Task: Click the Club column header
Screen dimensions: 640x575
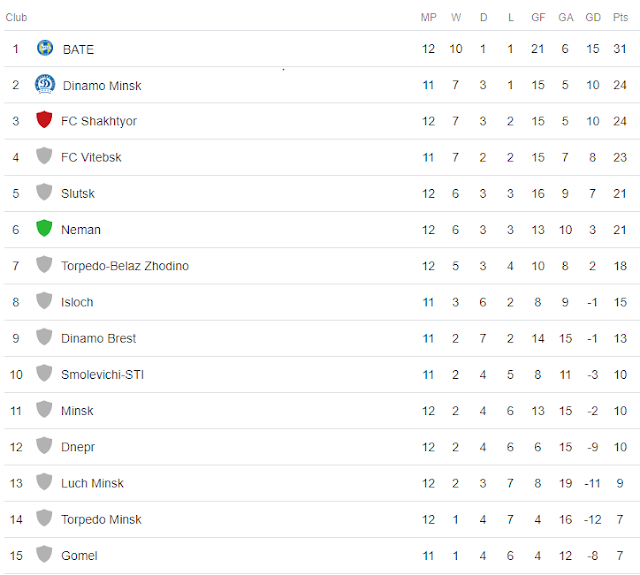Action: (16, 17)
